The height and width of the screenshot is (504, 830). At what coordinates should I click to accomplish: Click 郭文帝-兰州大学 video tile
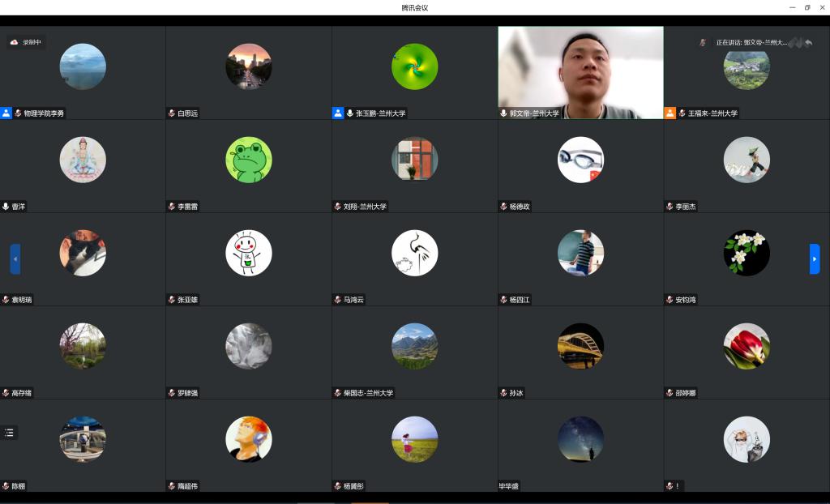pyautogui.click(x=580, y=73)
